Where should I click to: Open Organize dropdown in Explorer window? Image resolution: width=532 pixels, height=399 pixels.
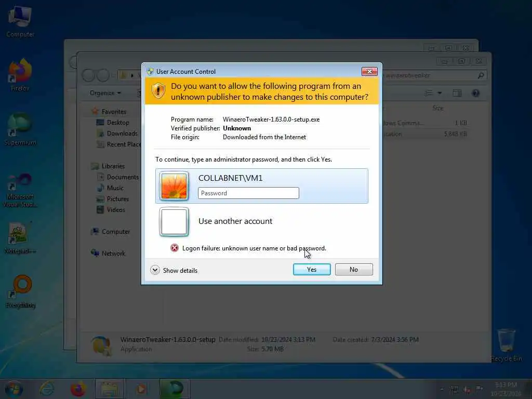pyautogui.click(x=105, y=93)
